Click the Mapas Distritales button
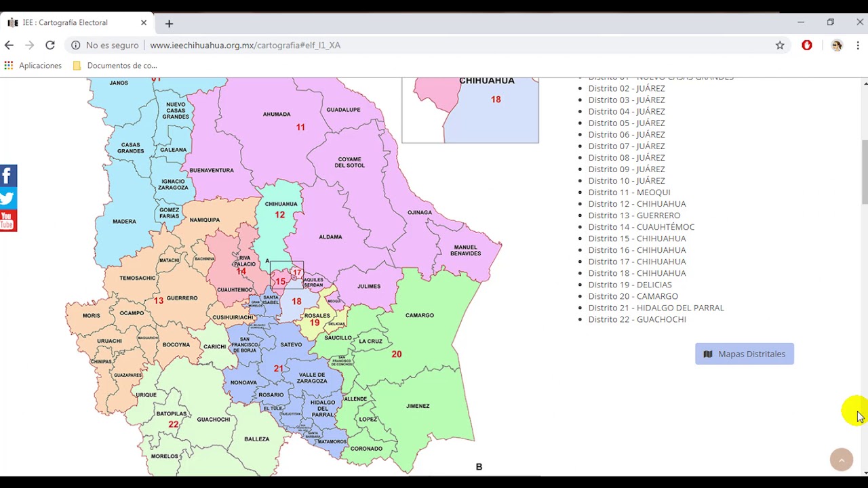This screenshot has width=868, height=488. pyautogui.click(x=744, y=354)
